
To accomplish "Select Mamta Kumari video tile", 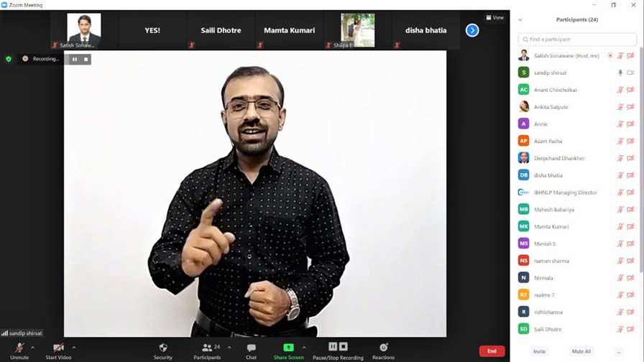I will 290,30.
